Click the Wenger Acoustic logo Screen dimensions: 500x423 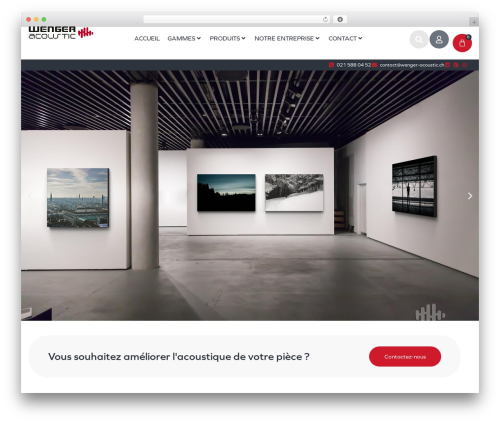pos(61,33)
